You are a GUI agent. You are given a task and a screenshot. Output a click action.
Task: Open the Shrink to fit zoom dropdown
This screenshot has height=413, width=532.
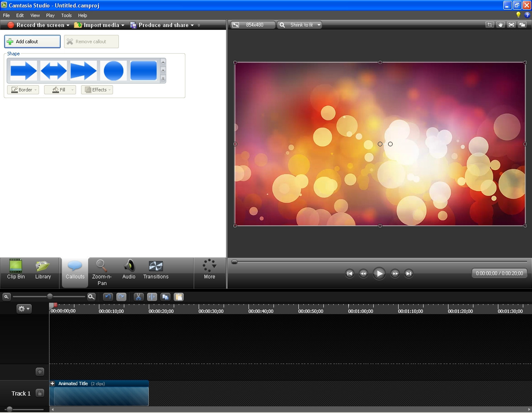coord(319,25)
